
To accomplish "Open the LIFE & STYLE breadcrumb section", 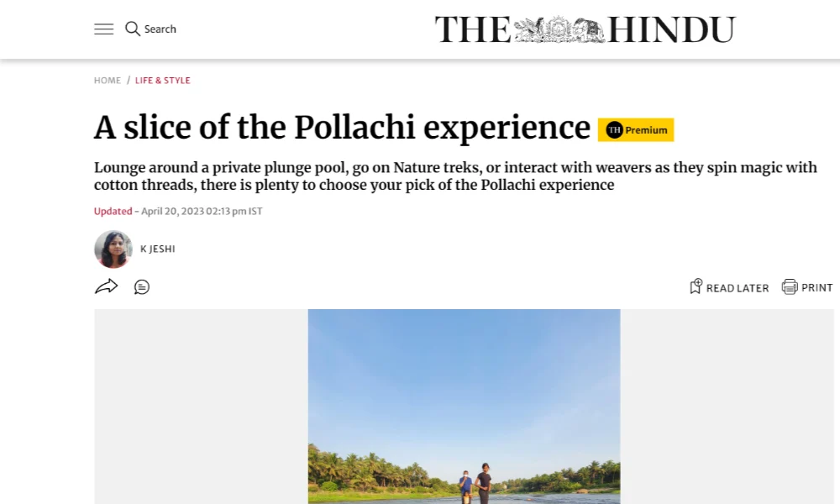I will tap(162, 81).
